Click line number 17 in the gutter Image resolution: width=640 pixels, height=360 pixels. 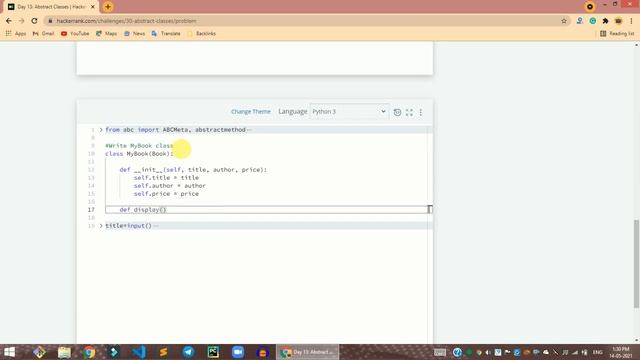[91, 209]
